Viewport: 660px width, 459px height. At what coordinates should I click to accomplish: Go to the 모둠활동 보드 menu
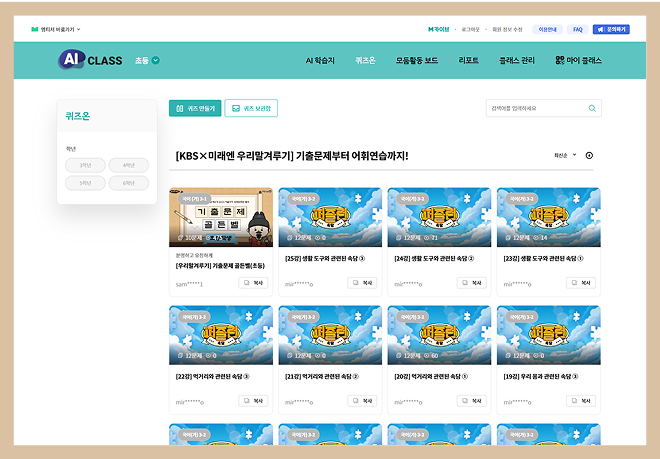click(417, 60)
